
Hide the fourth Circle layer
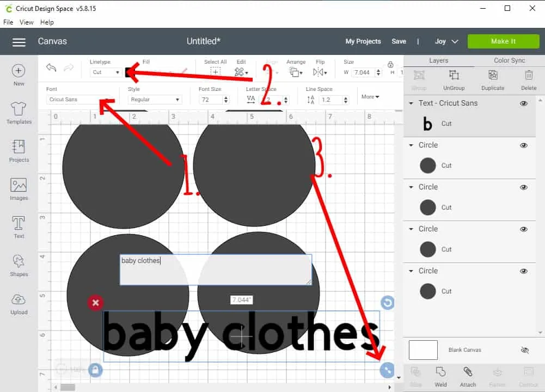(x=523, y=271)
